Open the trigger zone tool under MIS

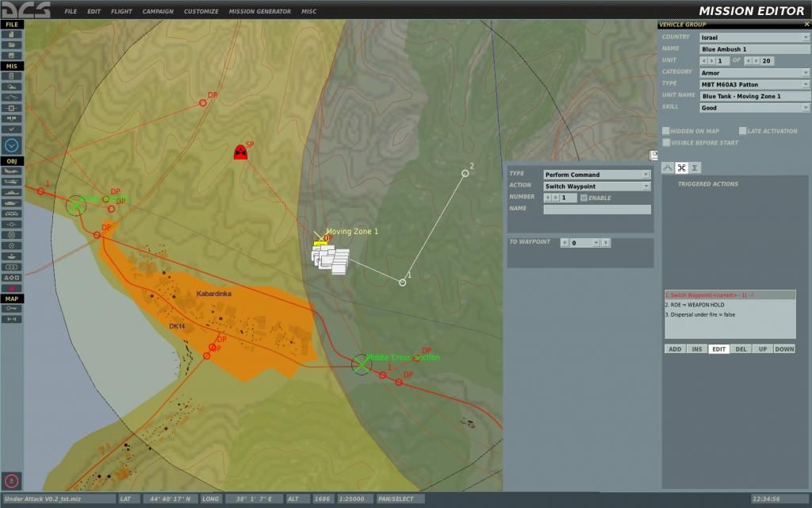click(12, 108)
